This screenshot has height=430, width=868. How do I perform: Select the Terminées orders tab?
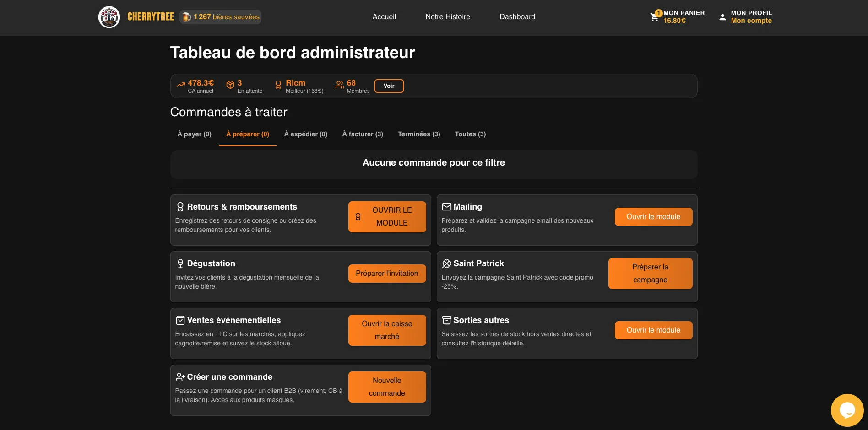pos(419,134)
